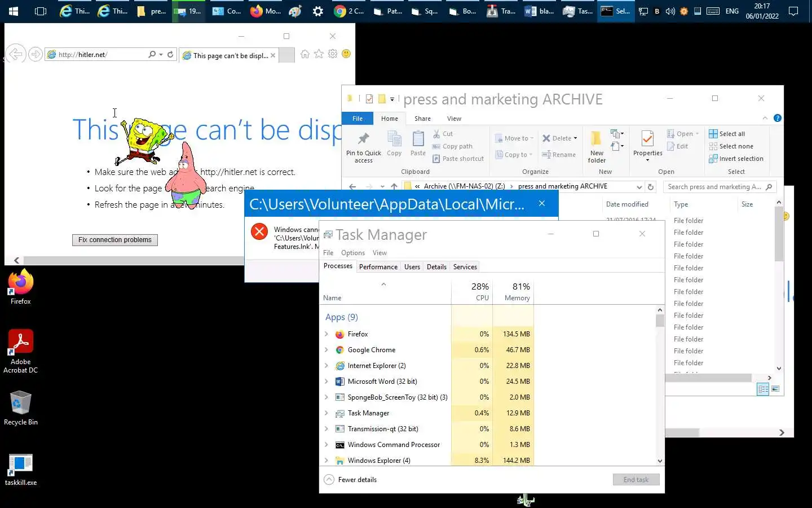This screenshot has width=812, height=508.
Task: Expand the Internet Explorer (2) process row
Action: [326, 366]
